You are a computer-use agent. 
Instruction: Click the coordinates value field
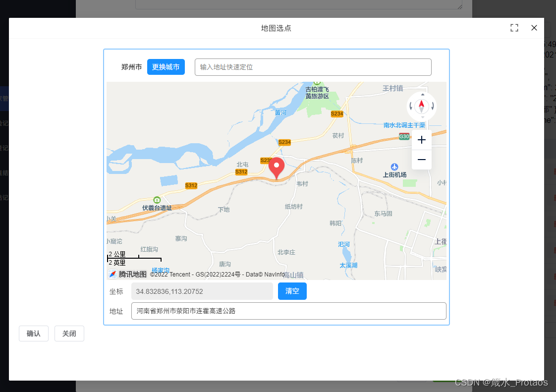202,291
